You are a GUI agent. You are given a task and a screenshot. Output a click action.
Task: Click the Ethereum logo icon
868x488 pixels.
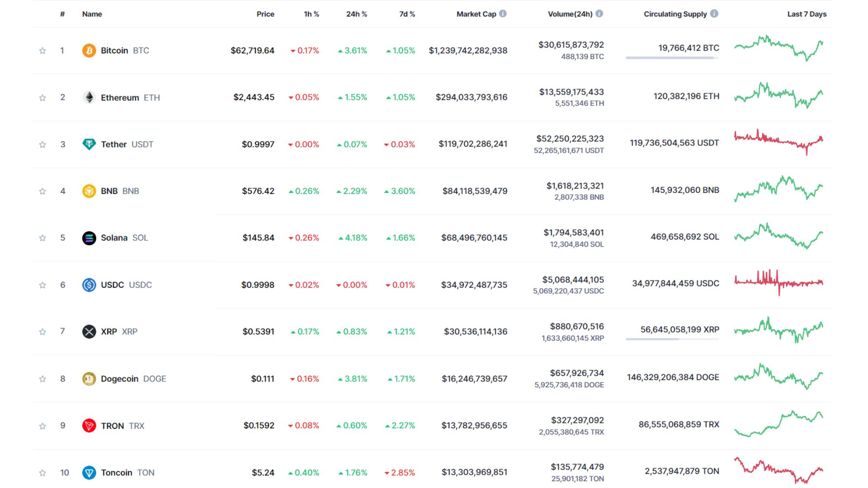point(89,97)
